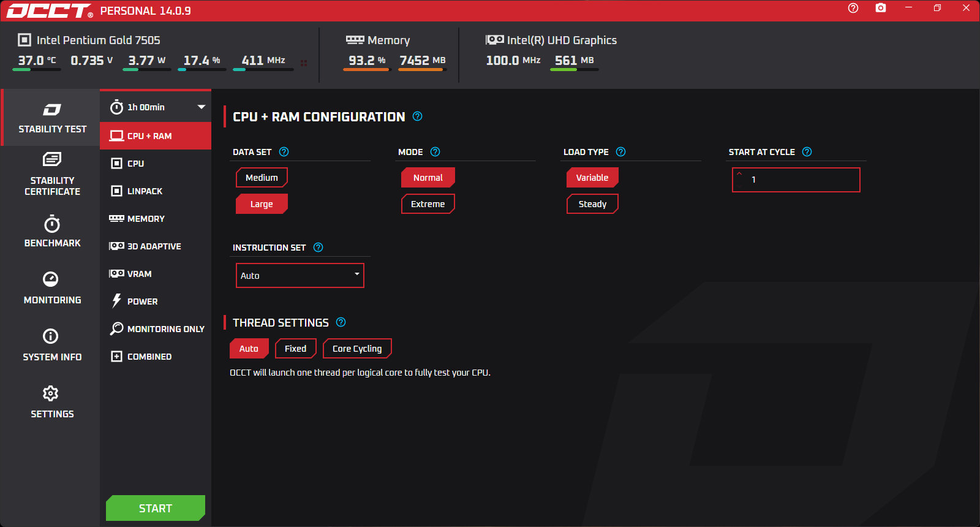Screen dimensions: 980x527
Task: Click the VRAM test icon
Action: tap(116, 273)
